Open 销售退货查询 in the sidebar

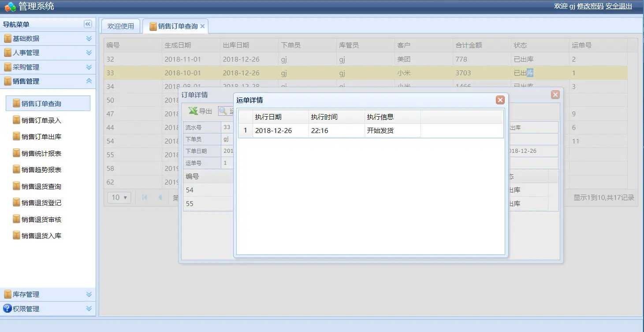pyautogui.click(x=41, y=186)
